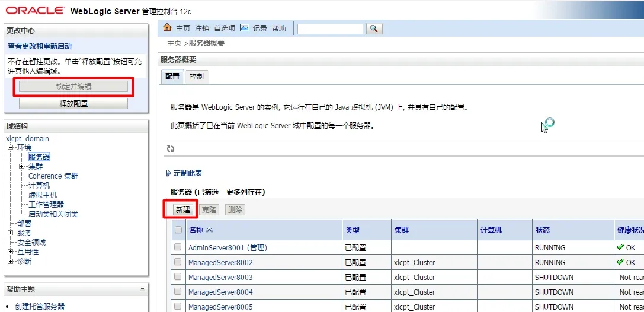Open the ManagedServer8004 link
644x312 pixels.
tap(220, 292)
